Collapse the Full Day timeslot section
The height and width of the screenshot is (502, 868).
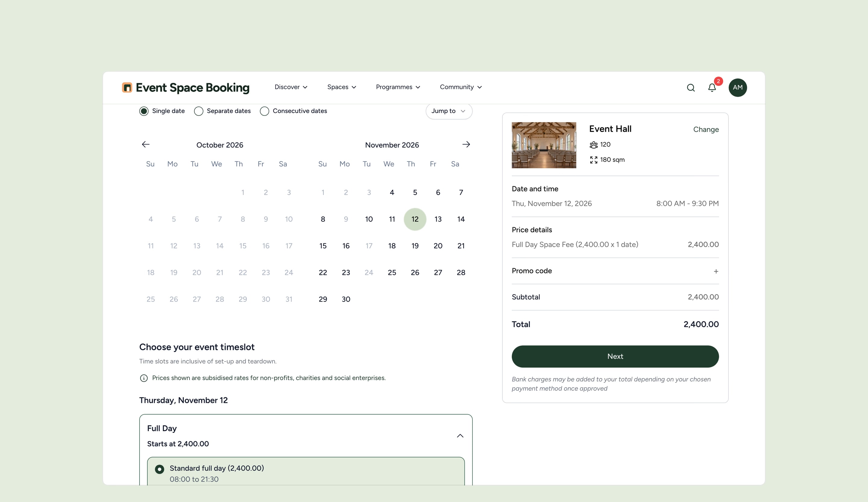click(460, 436)
